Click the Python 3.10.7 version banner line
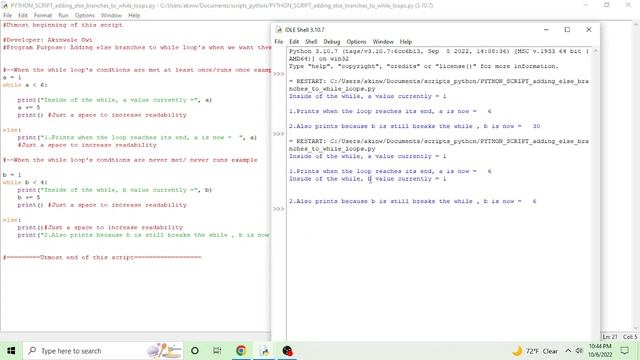This screenshot has height=360, width=640. click(439, 51)
